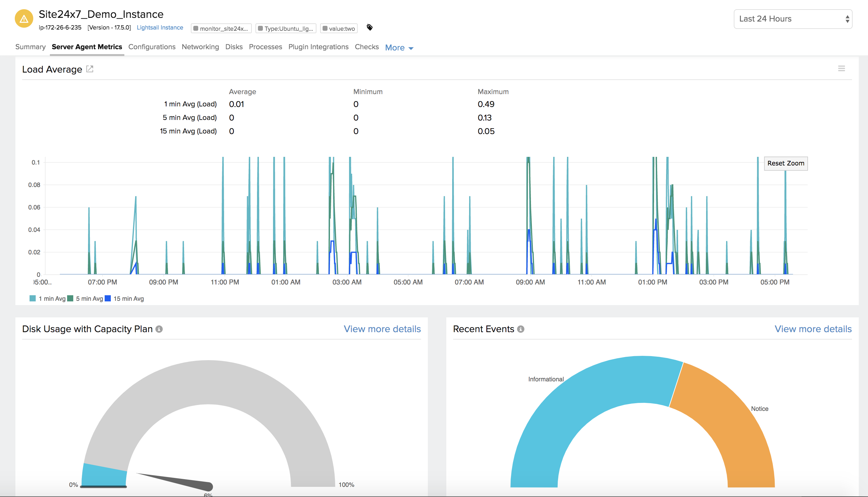Open the Processes tab
The width and height of the screenshot is (868, 497).
click(x=265, y=47)
